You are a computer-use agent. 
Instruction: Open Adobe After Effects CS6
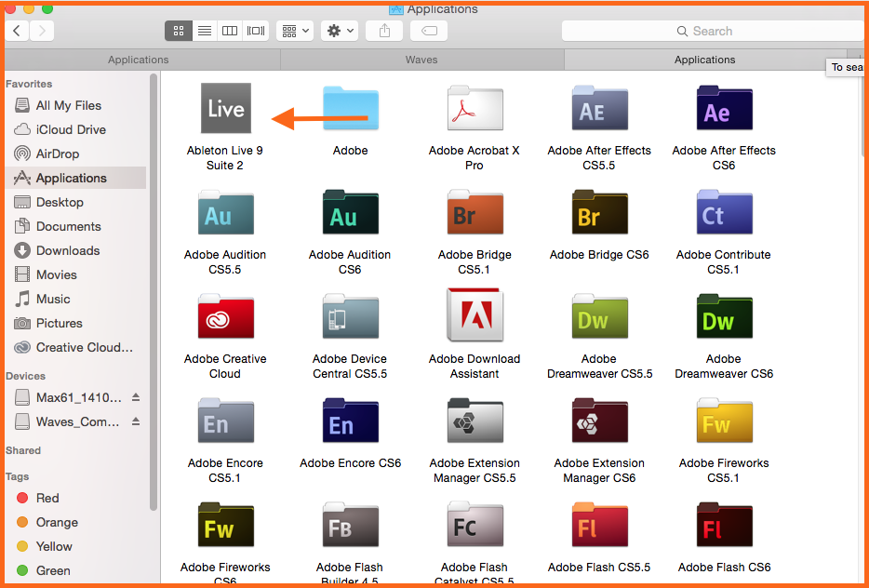[724, 108]
